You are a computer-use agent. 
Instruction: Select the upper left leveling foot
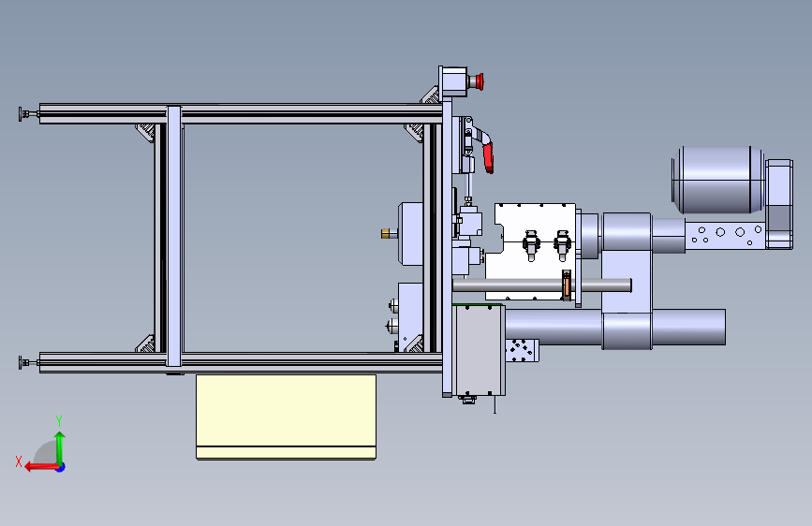pos(29,114)
